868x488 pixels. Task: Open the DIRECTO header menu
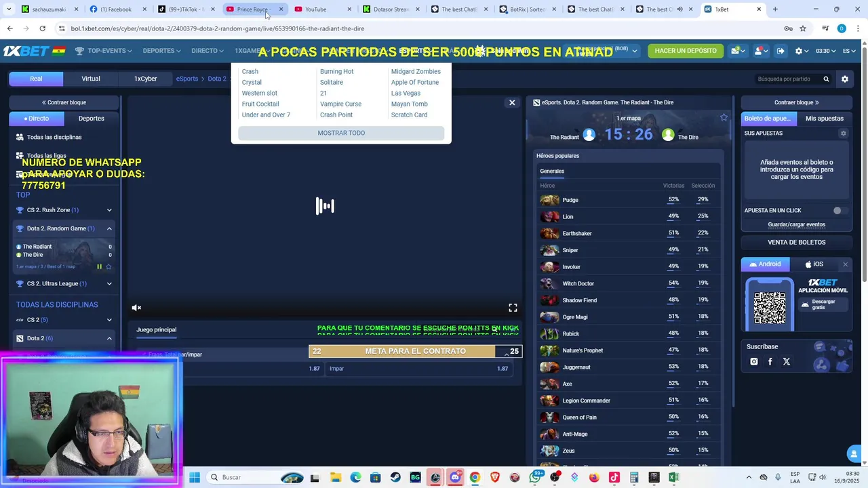208,51
